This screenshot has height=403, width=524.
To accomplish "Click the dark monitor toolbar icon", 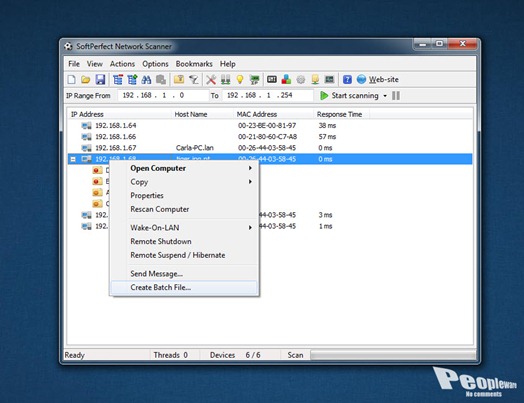I will pyautogui.click(x=330, y=79).
